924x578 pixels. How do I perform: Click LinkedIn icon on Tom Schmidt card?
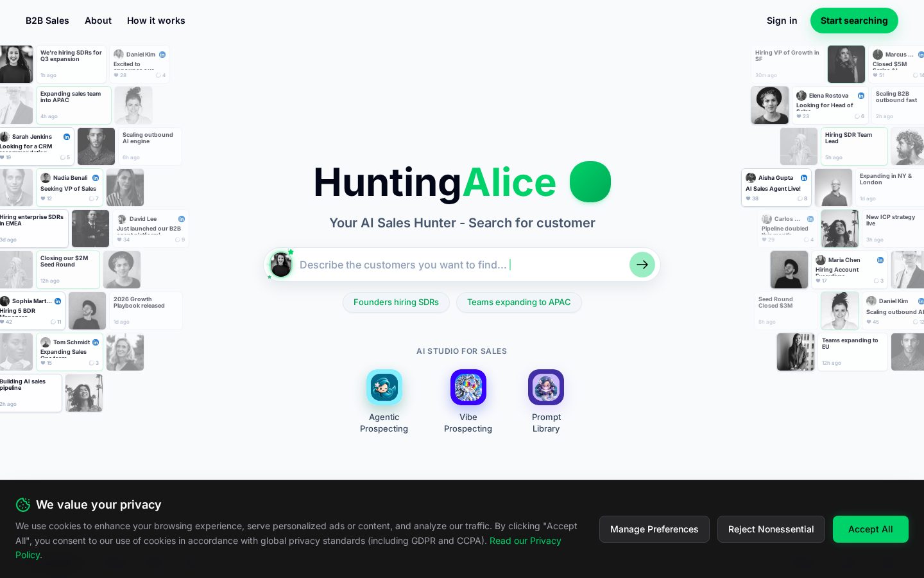click(96, 342)
